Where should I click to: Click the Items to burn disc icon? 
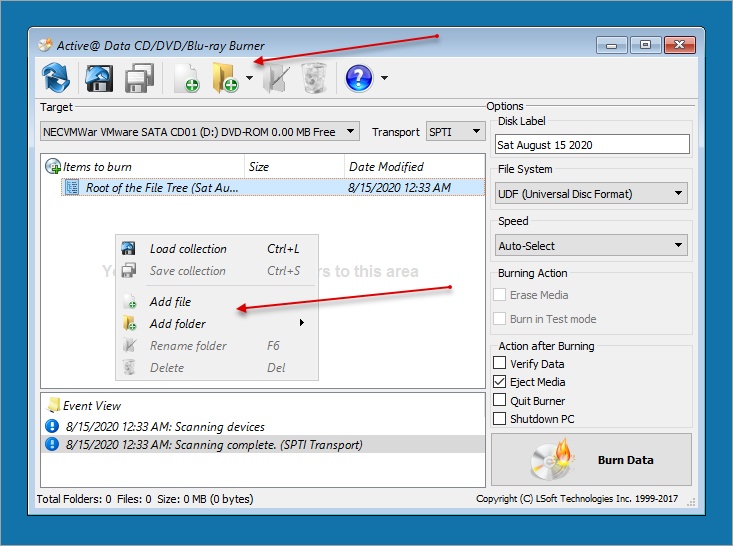(x=53, y=166)
